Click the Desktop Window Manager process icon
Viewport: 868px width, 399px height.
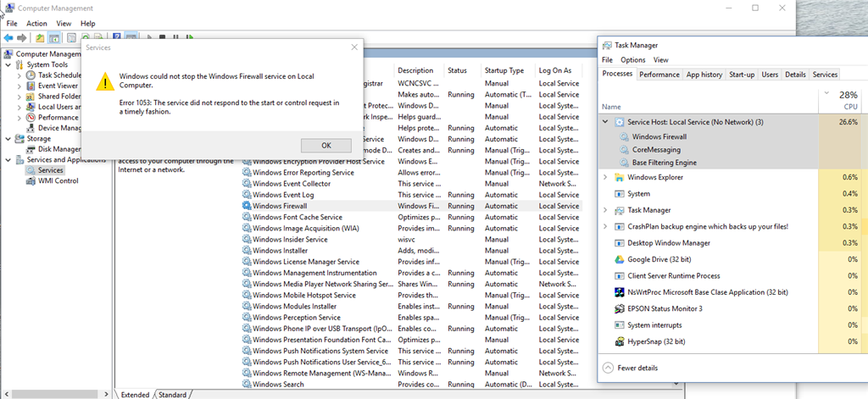coord(620,243)
